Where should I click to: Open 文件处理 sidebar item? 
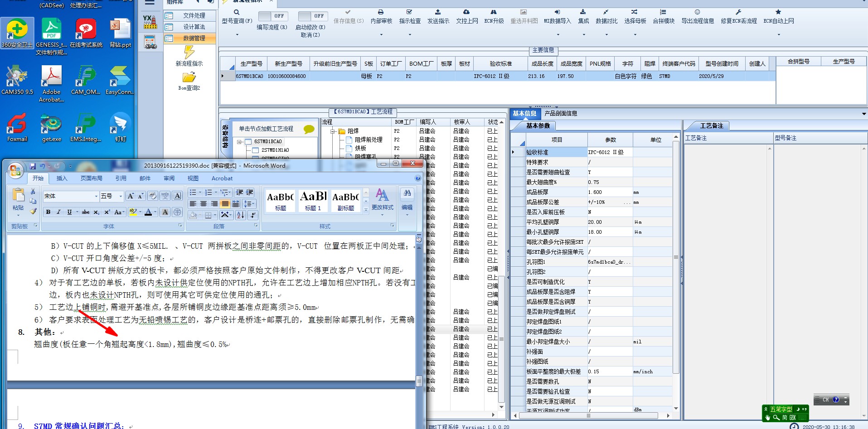(189, 15)
